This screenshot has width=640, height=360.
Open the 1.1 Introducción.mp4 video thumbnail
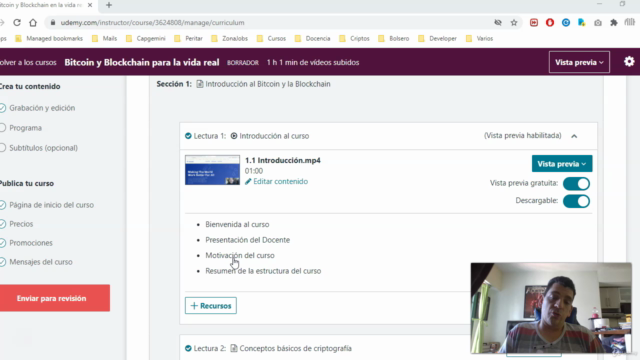click(x=212, y=170)
